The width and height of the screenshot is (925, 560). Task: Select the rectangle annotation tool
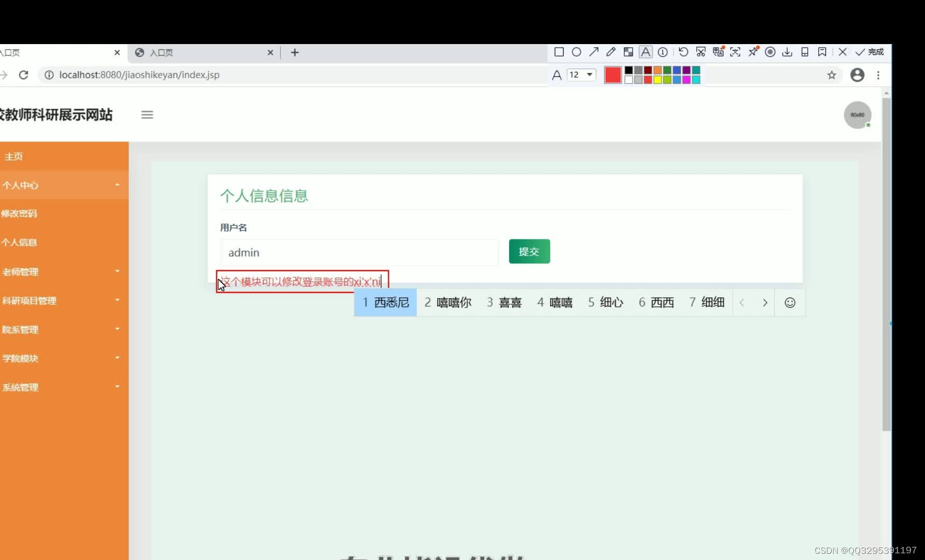coord(559,52)
